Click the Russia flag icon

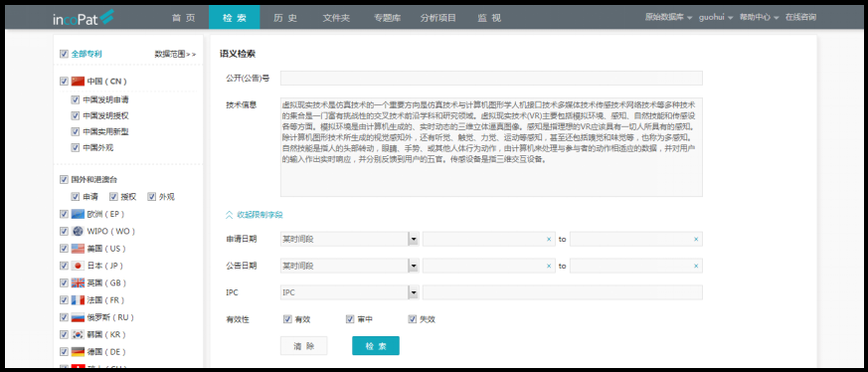tap(78, 317)
